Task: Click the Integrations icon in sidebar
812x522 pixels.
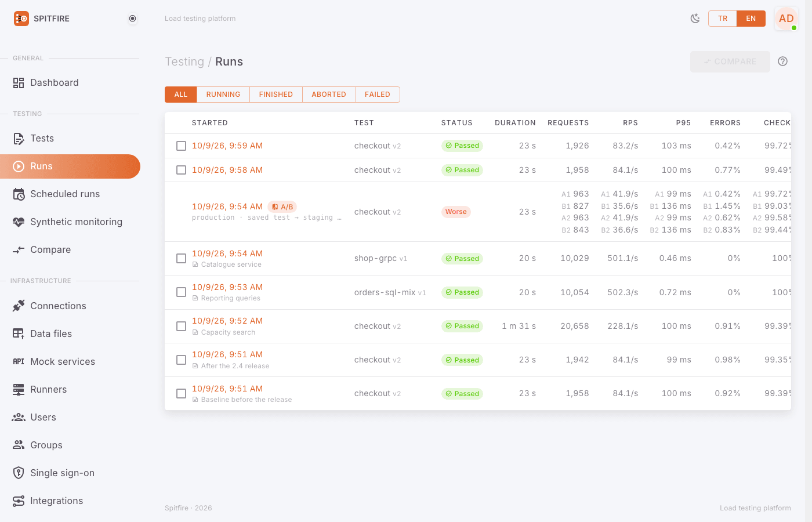Action: tap(19, 501)
